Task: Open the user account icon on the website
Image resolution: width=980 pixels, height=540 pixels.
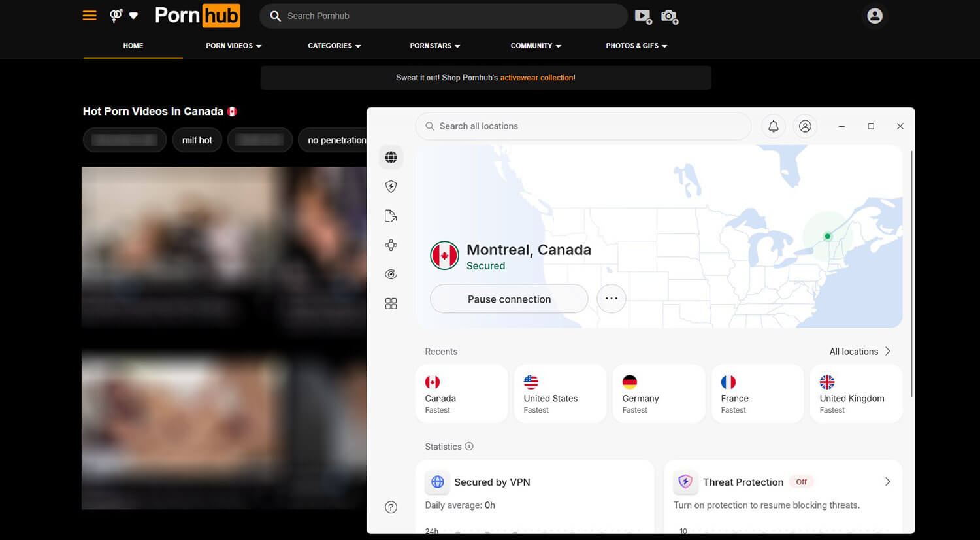Action: point(874,16)
